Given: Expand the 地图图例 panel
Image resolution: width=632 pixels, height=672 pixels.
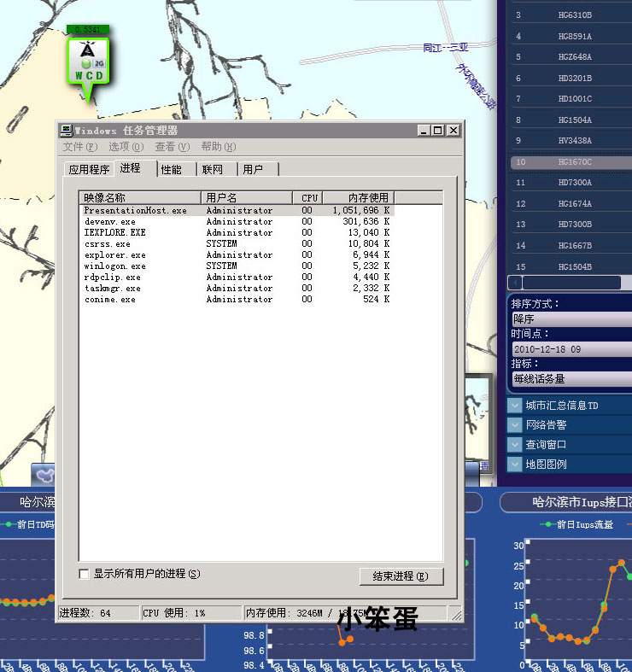Looking at the screenshot, I should click(x=514, y=465).
